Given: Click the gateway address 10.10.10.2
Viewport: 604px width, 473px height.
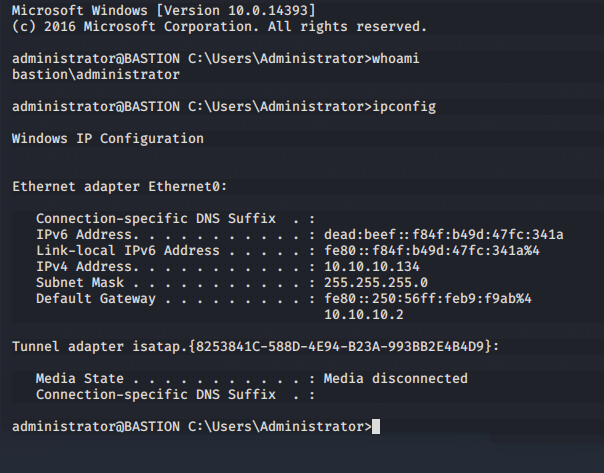Looking at the screenshot, I should point(363,314).
